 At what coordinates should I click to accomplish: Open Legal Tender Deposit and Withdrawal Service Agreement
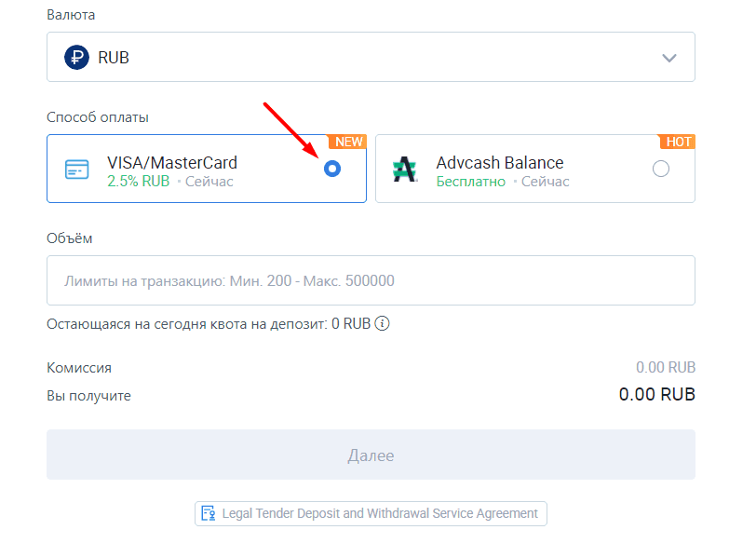coord(371,513)
